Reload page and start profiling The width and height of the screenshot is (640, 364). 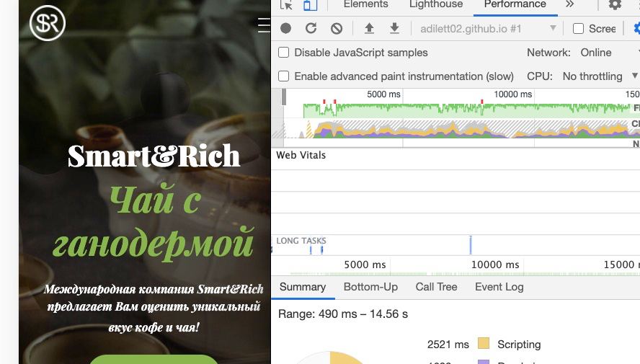(x=311, y=28)
